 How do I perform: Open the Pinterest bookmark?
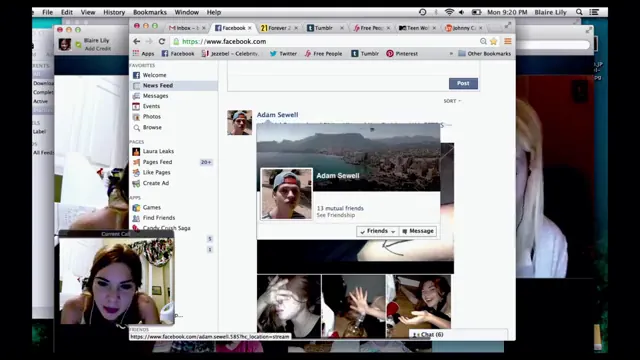click(x=402, y=53)
